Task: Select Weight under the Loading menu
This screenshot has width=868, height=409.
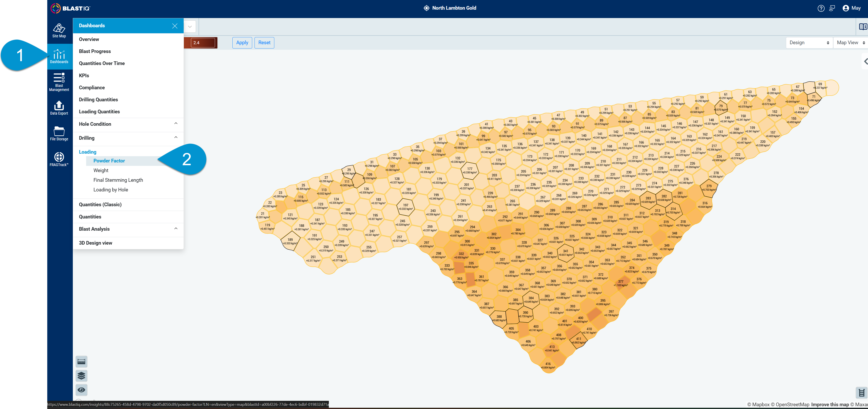Action: click(101, 170)
